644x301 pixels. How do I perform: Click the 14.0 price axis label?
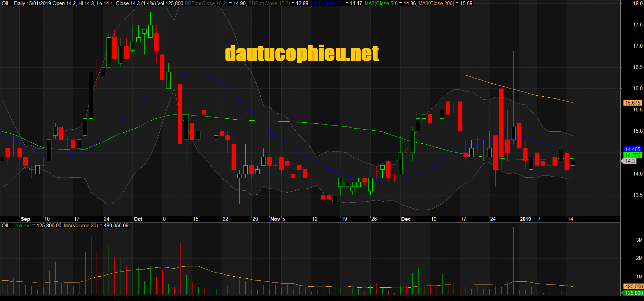638,174
